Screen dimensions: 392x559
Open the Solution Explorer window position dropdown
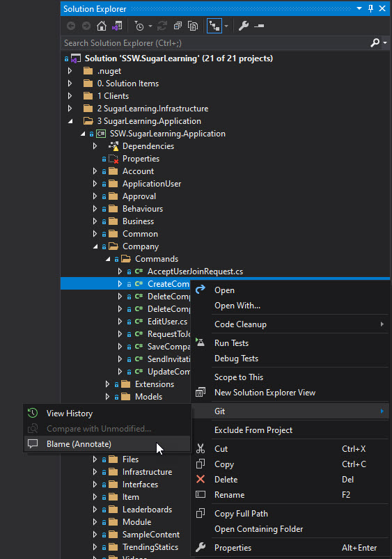click(x=359, y=8)
